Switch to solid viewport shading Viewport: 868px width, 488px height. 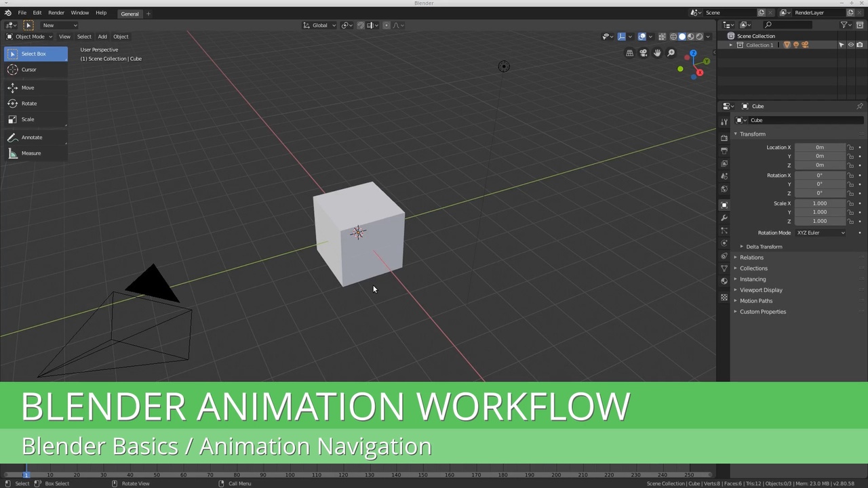click(682, 37)
